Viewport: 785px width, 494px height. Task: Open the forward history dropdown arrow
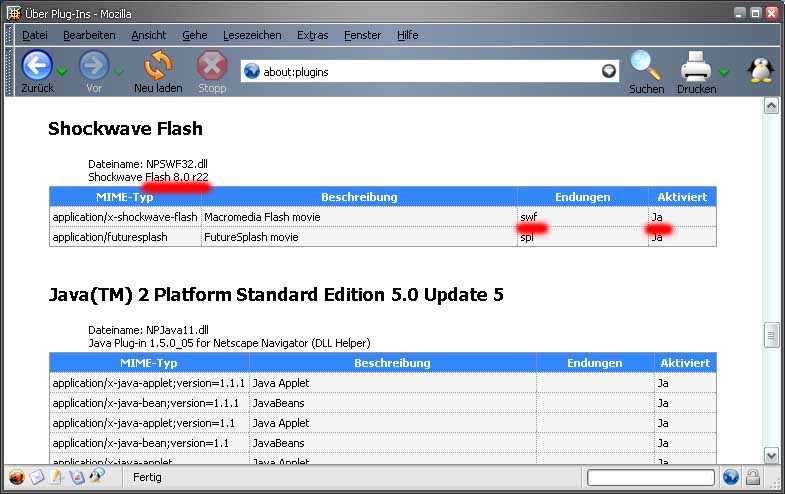119,72
